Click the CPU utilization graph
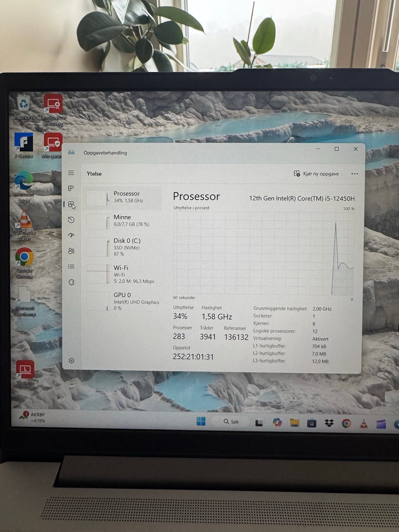Viewport: 399px width, 532px height. click(264, 253)
